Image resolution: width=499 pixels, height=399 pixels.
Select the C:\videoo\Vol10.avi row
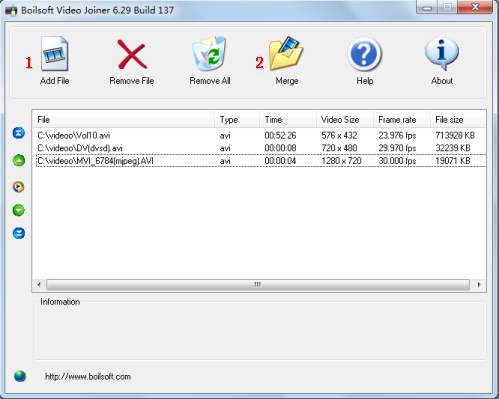click(261, 135)
